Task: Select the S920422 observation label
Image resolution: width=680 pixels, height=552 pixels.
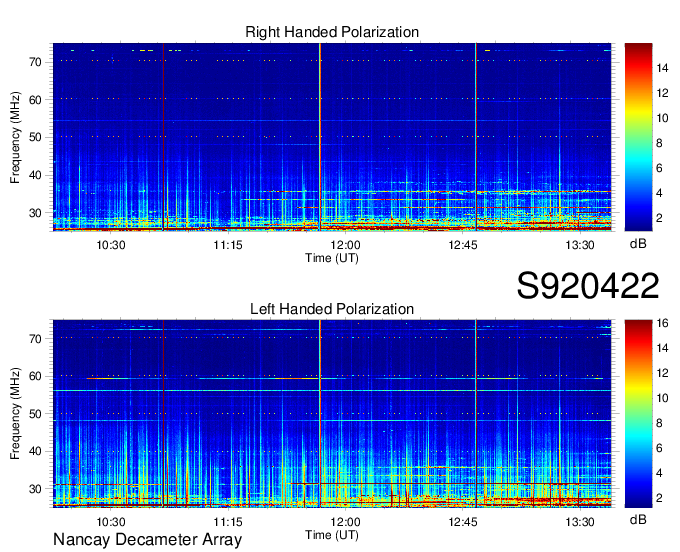Action: point(588,285)
